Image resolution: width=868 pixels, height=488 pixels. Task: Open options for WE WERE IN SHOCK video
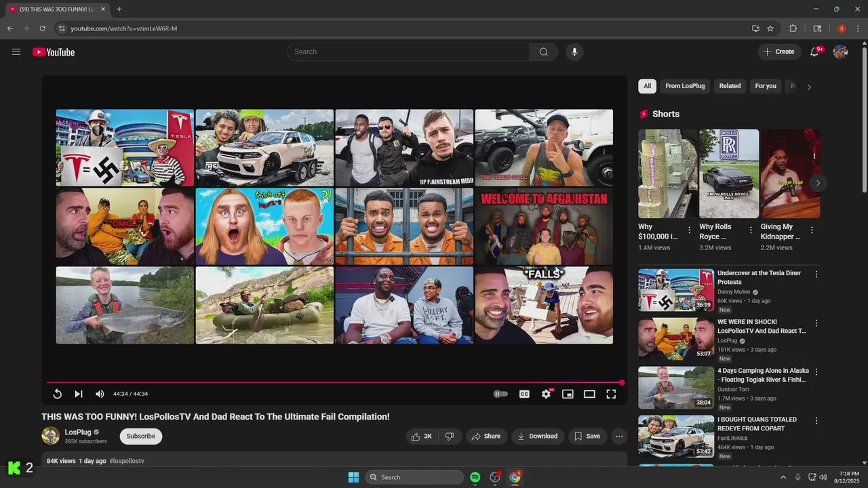coord(816,323)
